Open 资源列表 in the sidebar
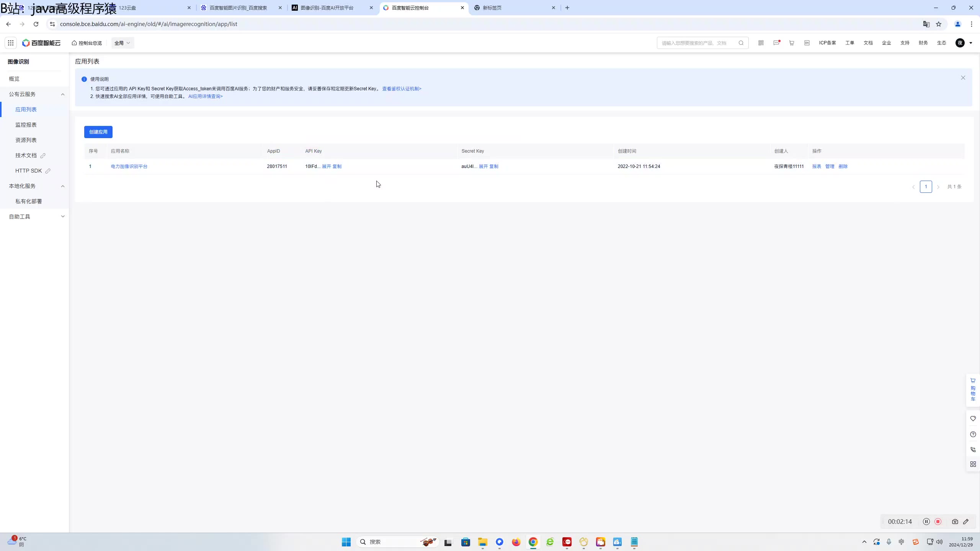The image size is (980, 551). 34,140
